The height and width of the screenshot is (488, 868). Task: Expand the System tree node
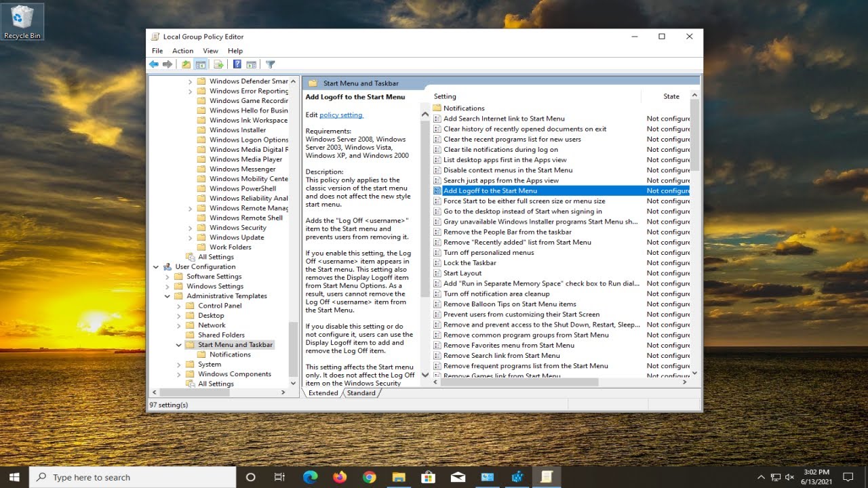tap(180, 365)
